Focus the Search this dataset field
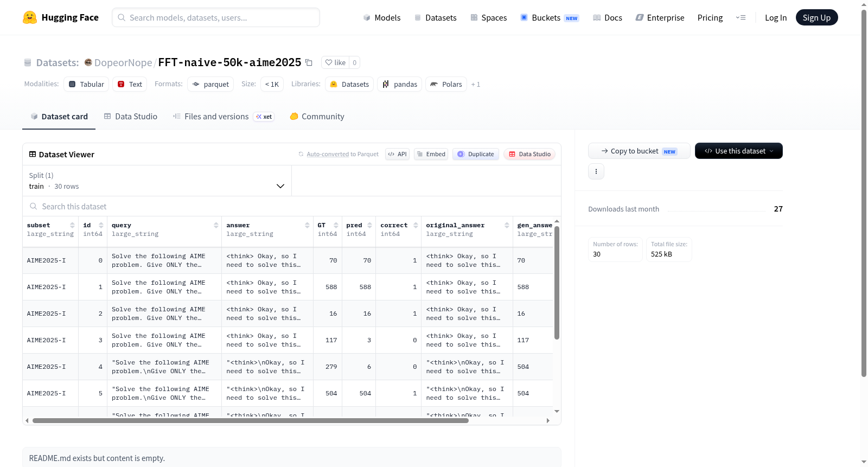Image resolution: width=868 pixels, height=467 pixels. tap(292, 206)
